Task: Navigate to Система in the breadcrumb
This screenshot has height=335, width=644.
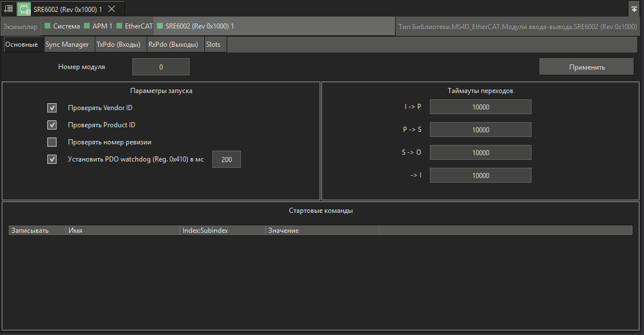Action: click(x=66, y=26)
